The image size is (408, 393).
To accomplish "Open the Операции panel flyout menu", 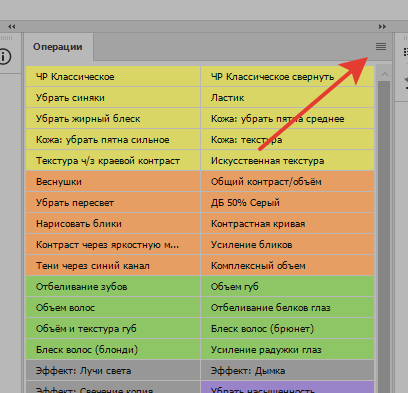I will 381,47.
